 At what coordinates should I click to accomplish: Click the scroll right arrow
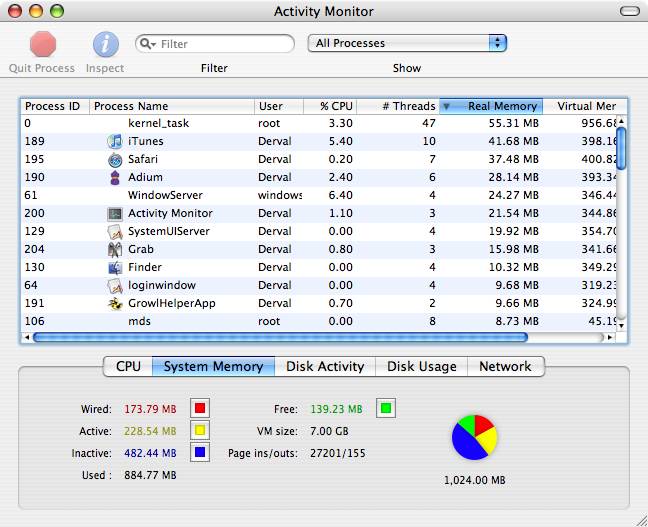point(610,337)
